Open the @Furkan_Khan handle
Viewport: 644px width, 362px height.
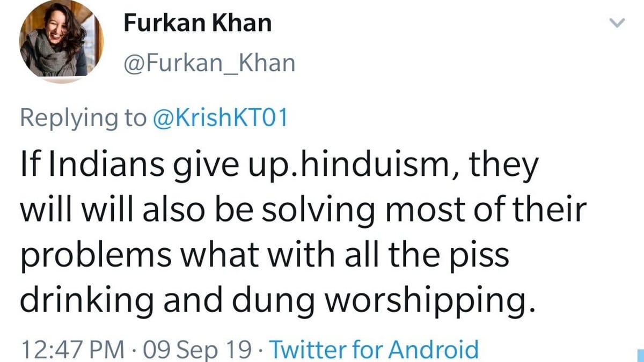click(x=209, y=63)
